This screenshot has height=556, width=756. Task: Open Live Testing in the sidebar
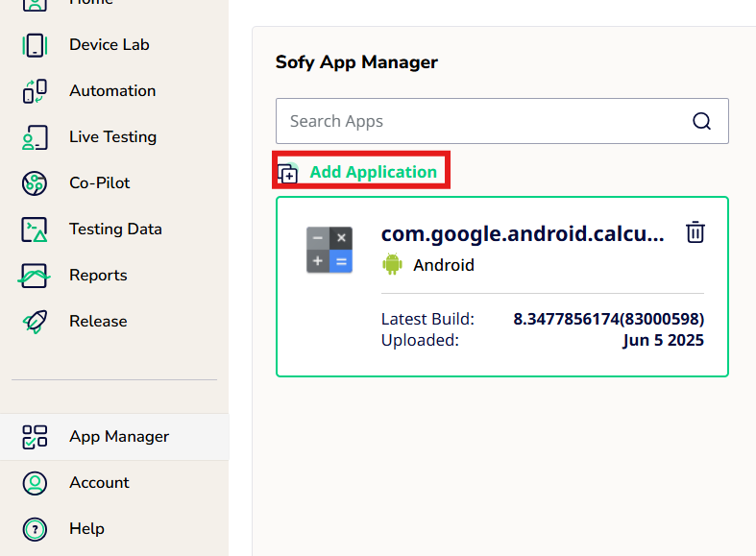pyautogui.click(x=112, y=136)
